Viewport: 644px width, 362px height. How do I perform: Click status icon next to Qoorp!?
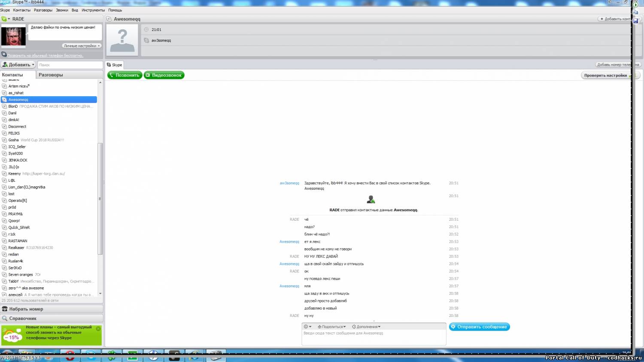point(4,221)
